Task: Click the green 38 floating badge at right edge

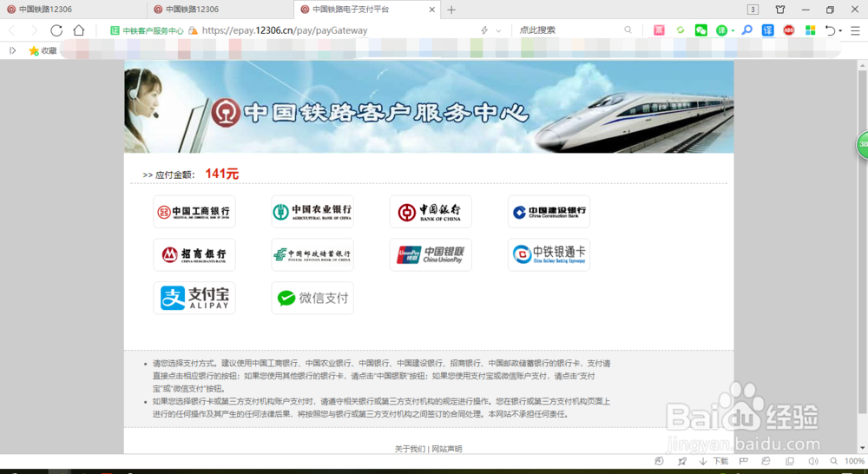Action: pyautogui.click(x=863, y=144)
